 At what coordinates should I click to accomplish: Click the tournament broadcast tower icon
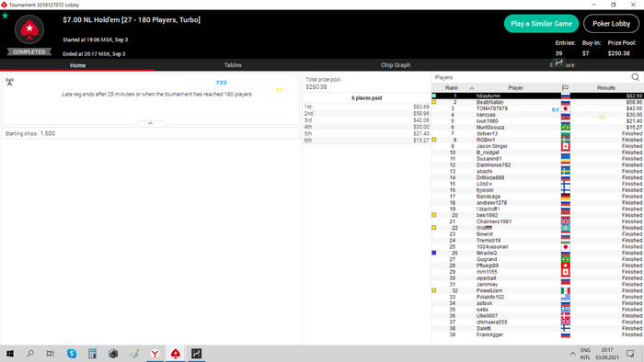coord(10,82)
